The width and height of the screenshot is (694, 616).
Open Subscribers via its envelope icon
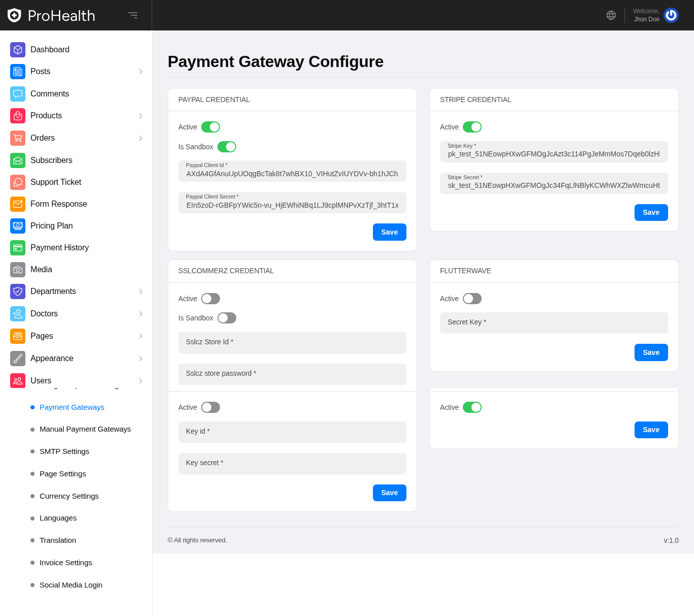(18, 160)
